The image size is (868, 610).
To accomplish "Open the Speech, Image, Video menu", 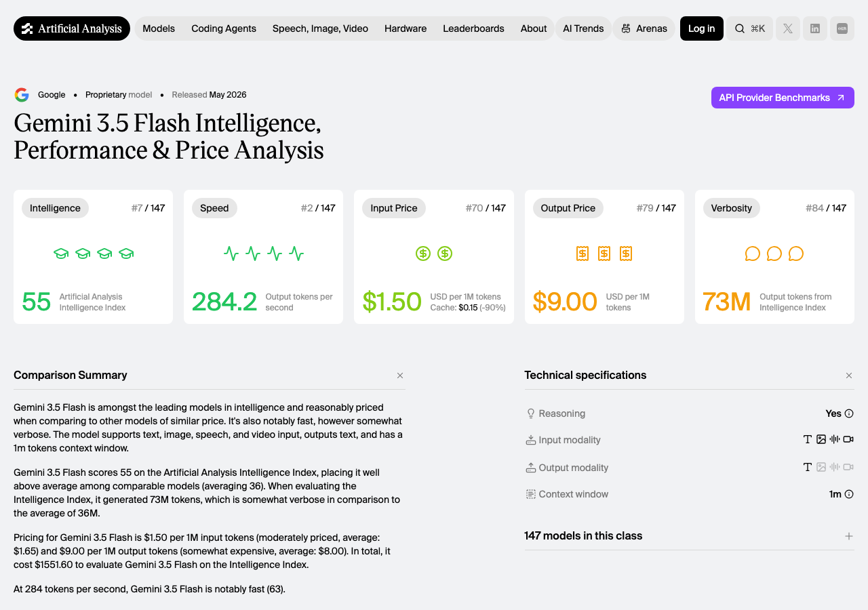I will [x=320, y=28].
